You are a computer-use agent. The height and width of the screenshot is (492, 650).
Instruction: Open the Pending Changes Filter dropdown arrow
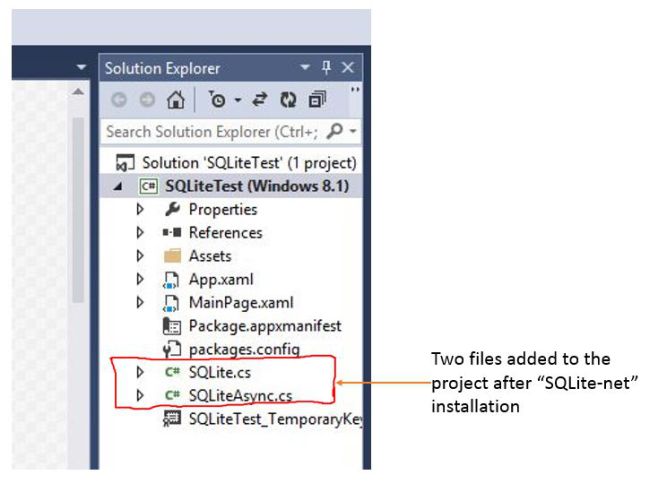coord(238,100)
